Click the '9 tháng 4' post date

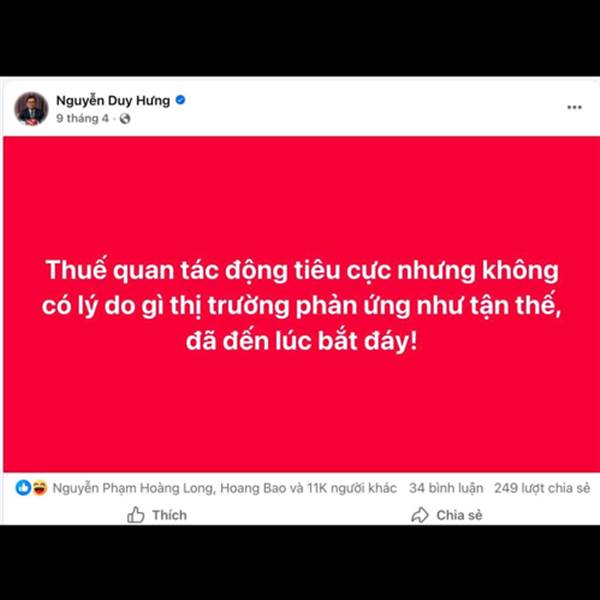[x=82, y=118]
